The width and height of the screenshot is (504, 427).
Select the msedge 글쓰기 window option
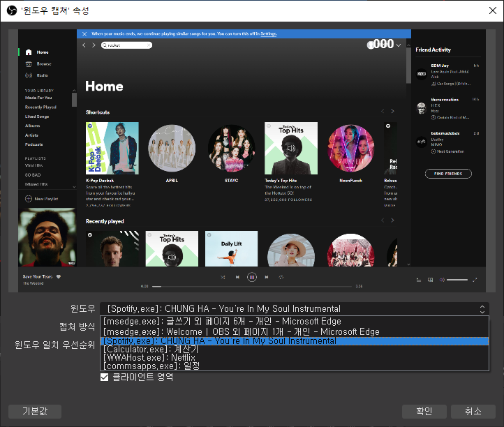pos(295,321)
